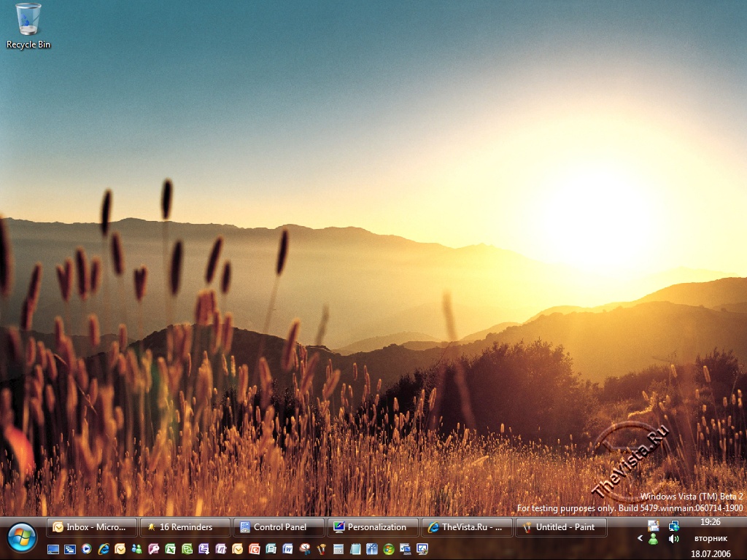Click Show Desktop in Quick Launch
The image size is (747, 560).
(x=53, y=549)
